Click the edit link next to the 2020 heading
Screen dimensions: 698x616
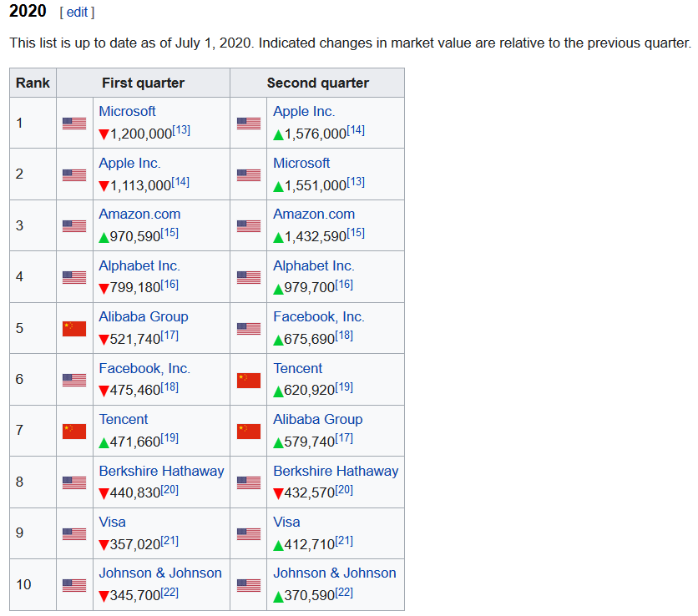click(x=77, y=12)
